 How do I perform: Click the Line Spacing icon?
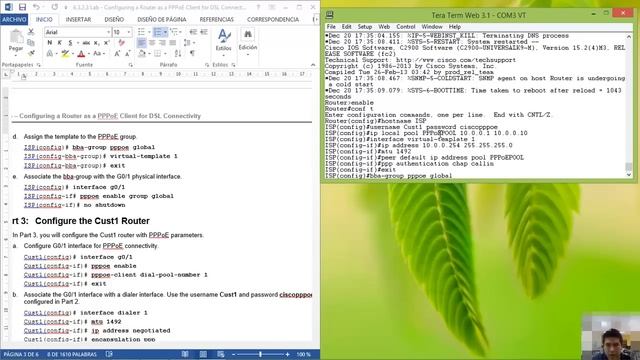pos(187,42)
